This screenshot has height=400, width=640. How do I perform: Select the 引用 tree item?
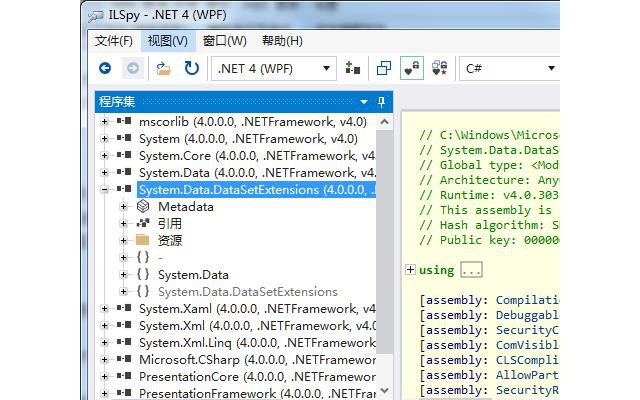tap(170, 224)
